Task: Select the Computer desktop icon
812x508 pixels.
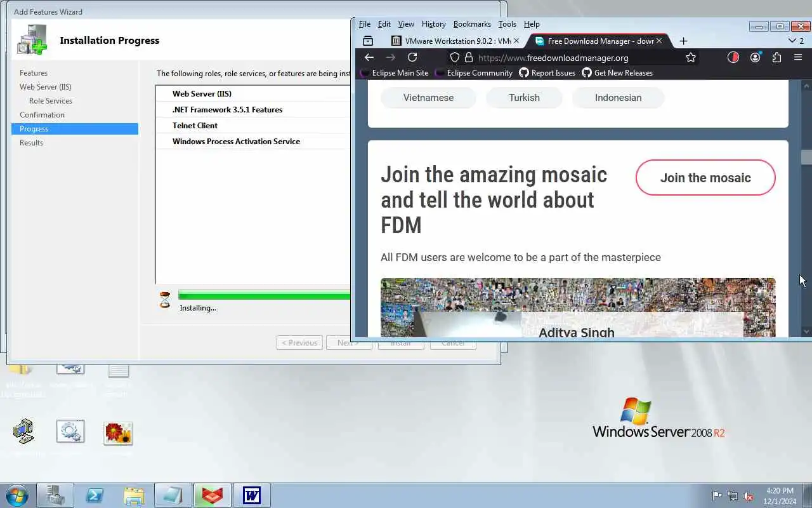Action: pos(23,432)
